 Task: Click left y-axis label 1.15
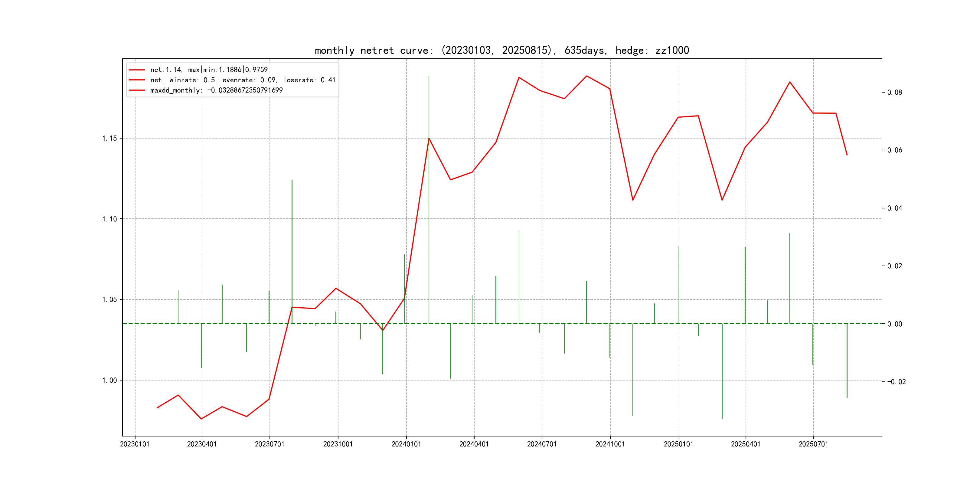pos(109,138)
